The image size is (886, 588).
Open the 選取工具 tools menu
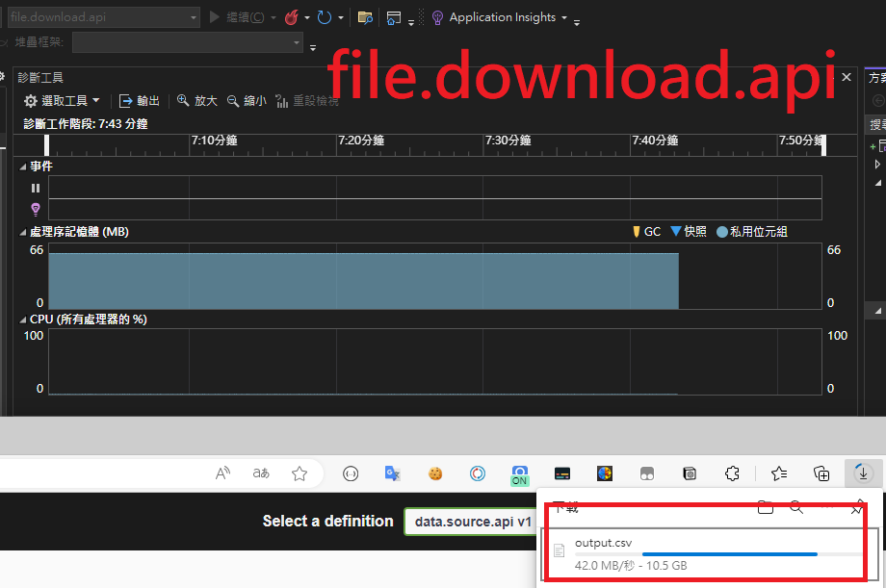tap(63, 101)
